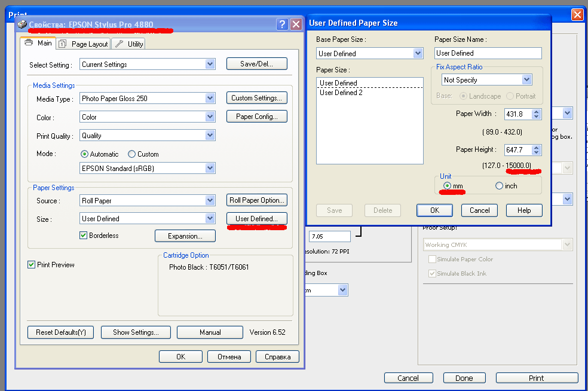Click OK in User Defined Paper Size
588x391 pixels.
tap(434, 210)
